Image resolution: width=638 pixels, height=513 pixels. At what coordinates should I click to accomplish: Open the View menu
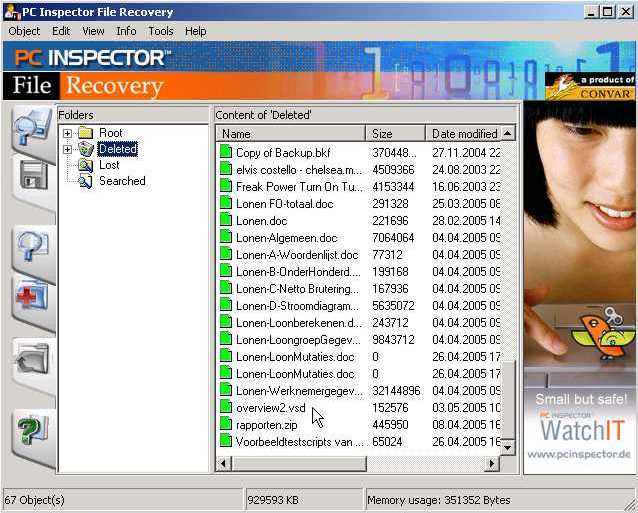coord(93,31)
